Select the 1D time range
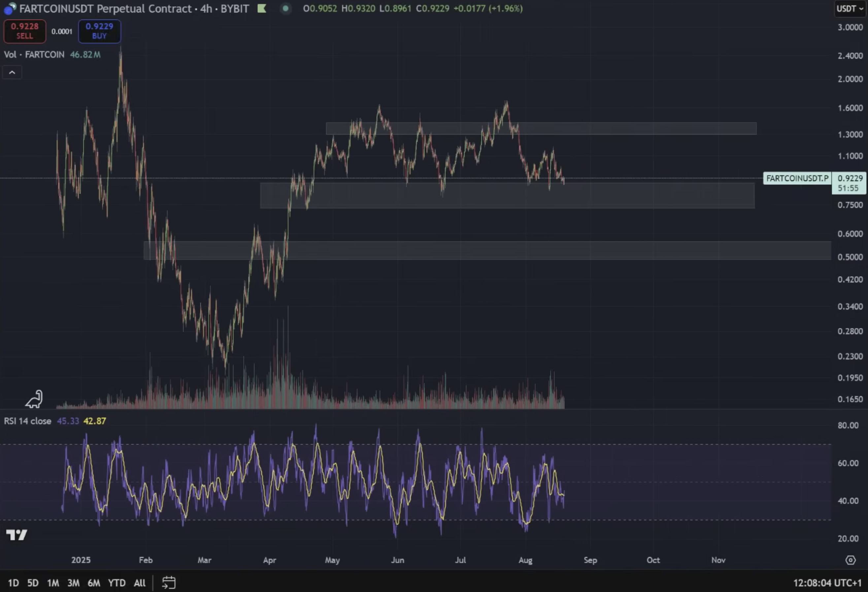 (x=14, y=583)
